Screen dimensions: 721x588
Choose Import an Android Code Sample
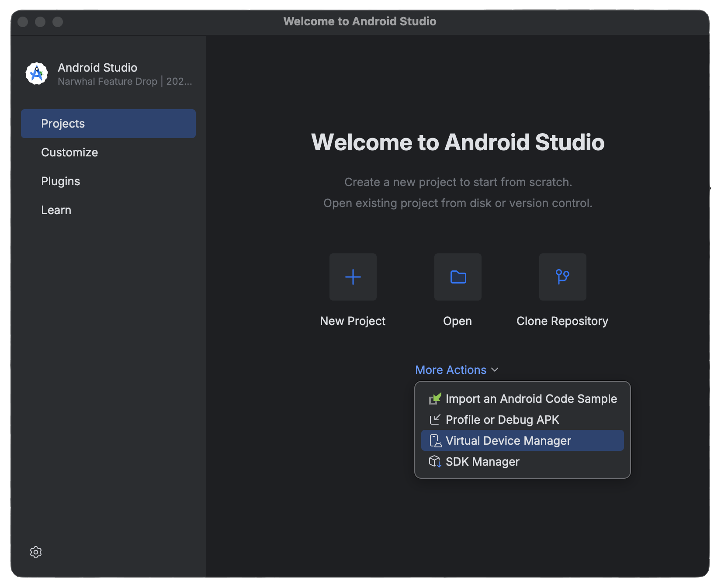(523, 398)
